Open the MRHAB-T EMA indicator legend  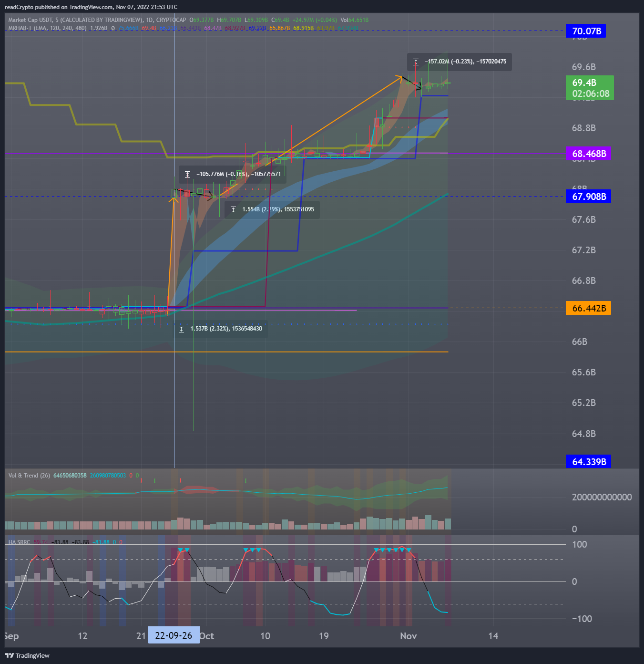47,28
